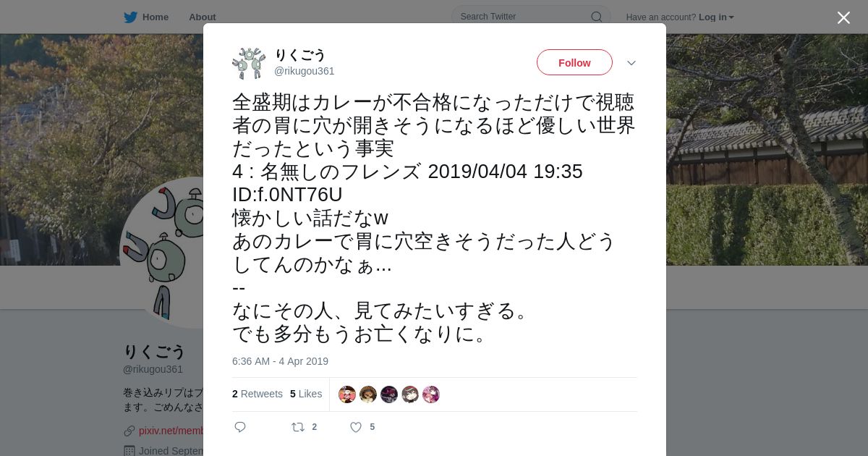Click the @rikugou361 handle in tweet
Image resolution: width=868 pixels, height=456 pixels.
(x=304, y=71)
